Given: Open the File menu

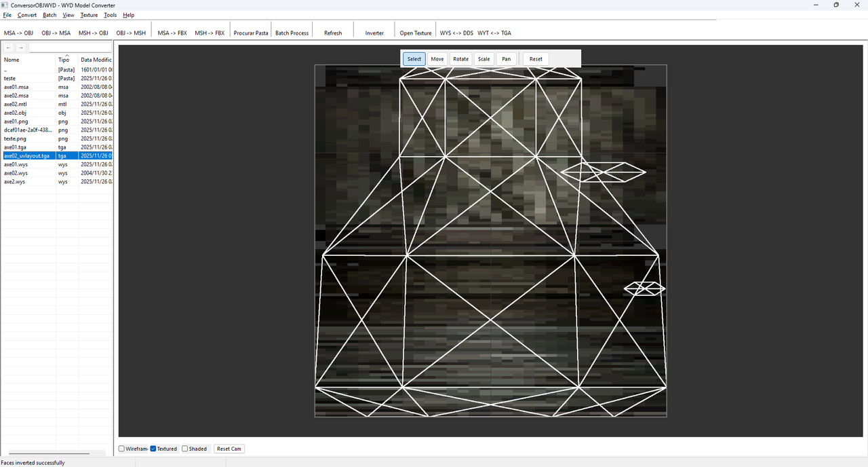Looking at the screenshot, I should pos(7,15).
